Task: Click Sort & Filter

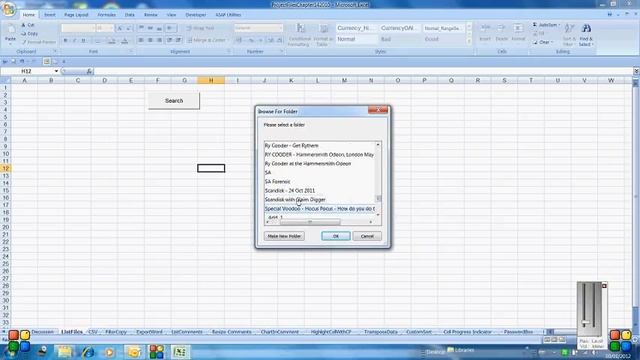Action: [x=569, y=35]
